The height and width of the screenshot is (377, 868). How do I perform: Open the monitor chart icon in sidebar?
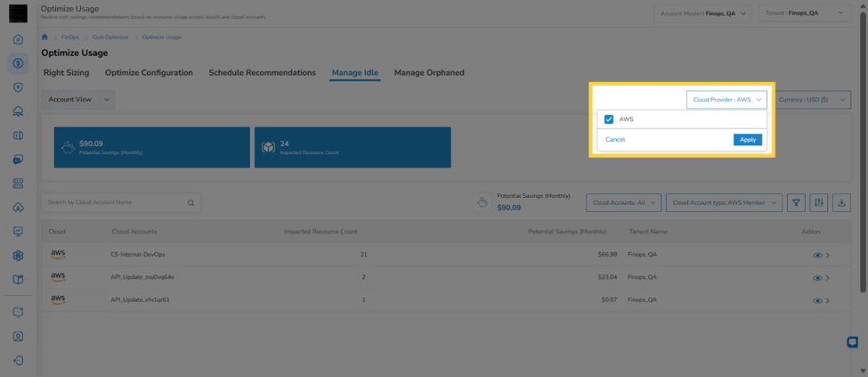click(x=18, y=231)
